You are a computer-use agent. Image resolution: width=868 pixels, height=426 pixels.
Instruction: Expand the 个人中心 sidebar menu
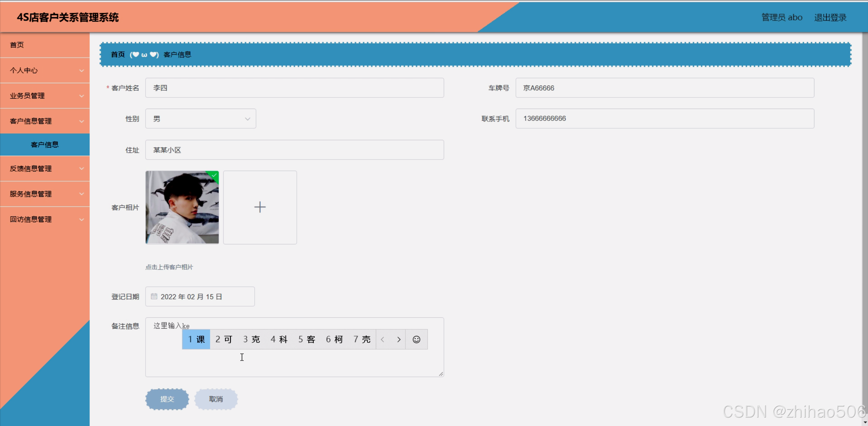45,70
